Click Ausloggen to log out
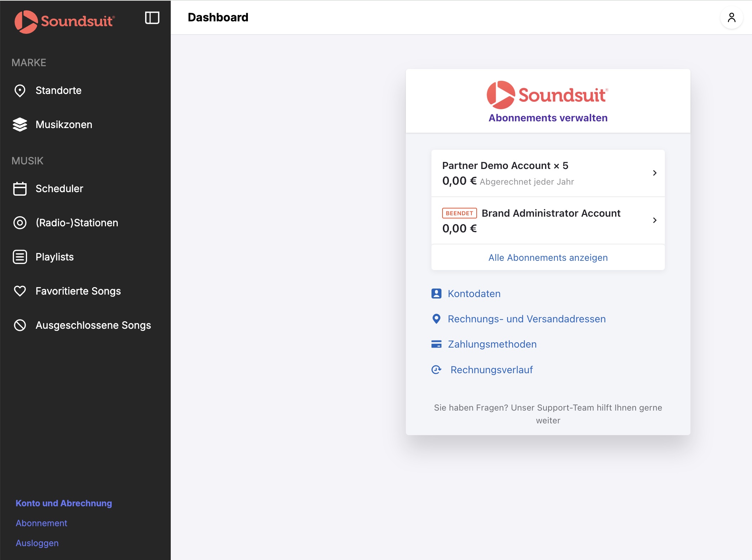This screenshot has height=560, width=752. 37,543
